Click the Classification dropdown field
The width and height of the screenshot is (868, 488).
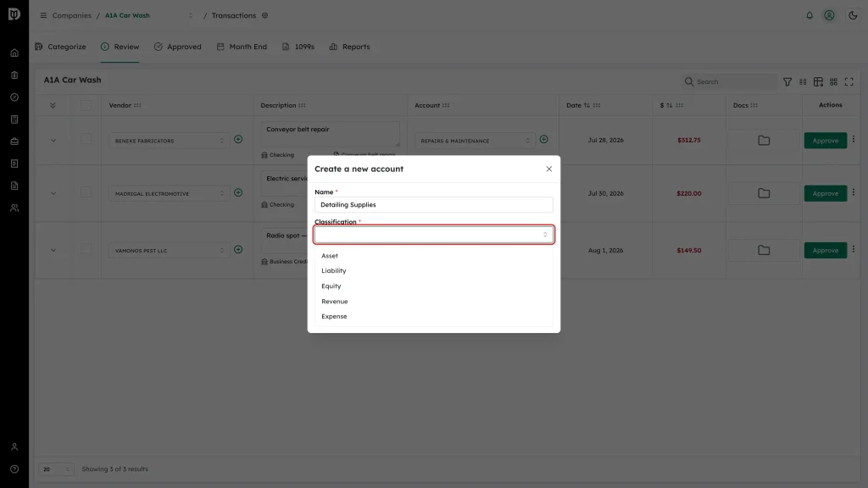point(433,235)
